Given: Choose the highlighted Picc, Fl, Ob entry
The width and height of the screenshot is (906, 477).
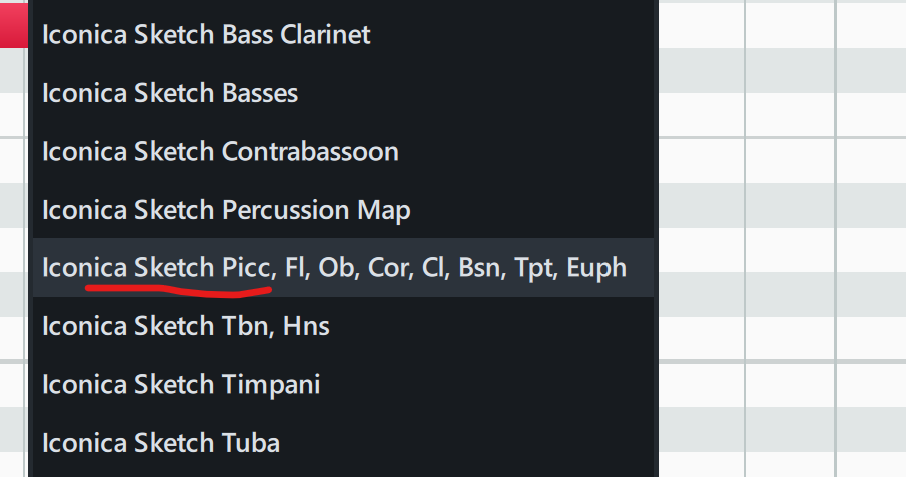Looking at the screenshot, I should (334, 268).
